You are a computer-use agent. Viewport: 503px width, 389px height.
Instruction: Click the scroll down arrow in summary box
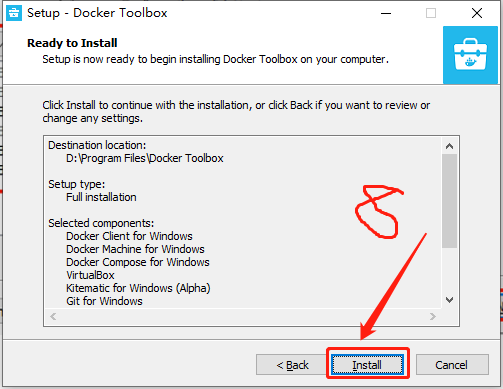click(449, 300)
